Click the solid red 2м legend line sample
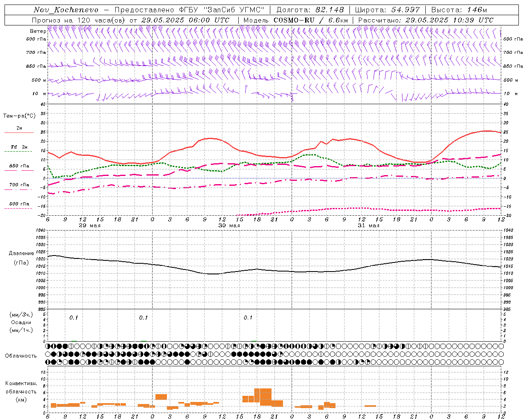 [x=19, y=133]
